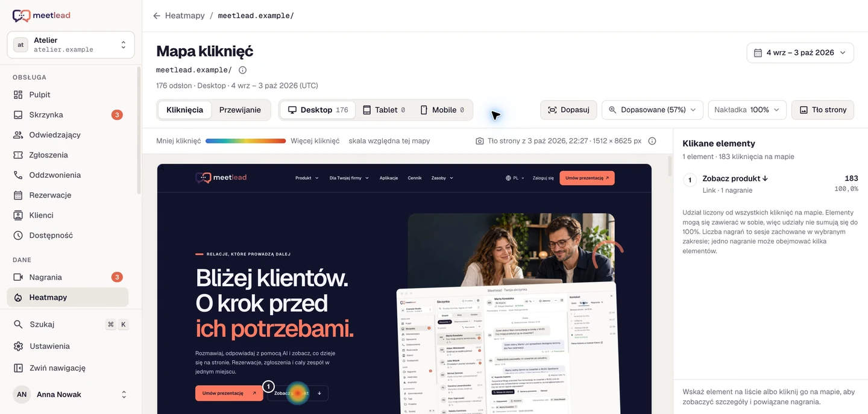The height and width of the screenshot is (414, 868).
Task: Open the Nakładka 100% opacity dropdown
Action: (x=747, y=110)
